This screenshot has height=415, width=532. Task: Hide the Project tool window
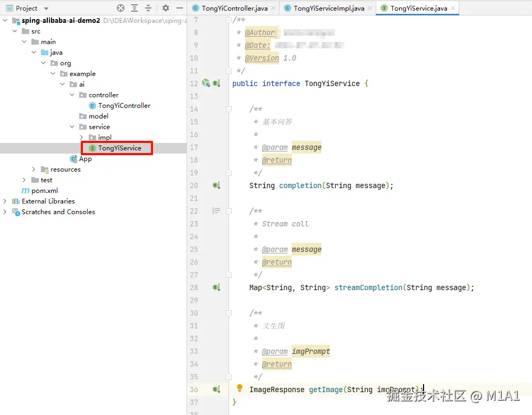click(180, 8)
